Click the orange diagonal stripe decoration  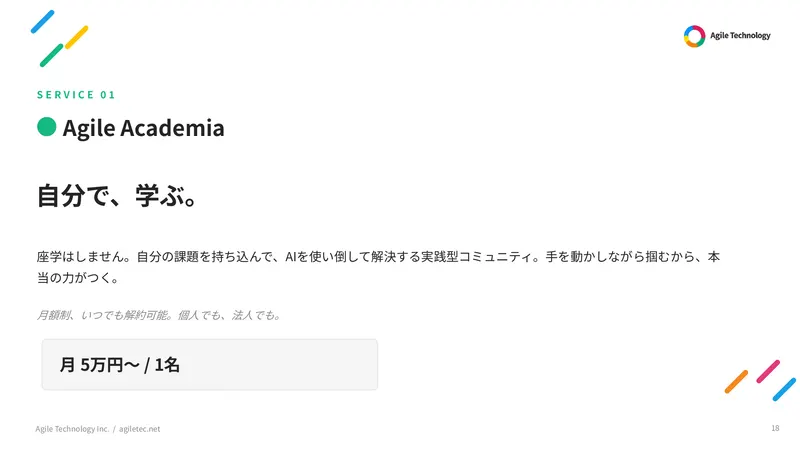(x=736, y=382)
